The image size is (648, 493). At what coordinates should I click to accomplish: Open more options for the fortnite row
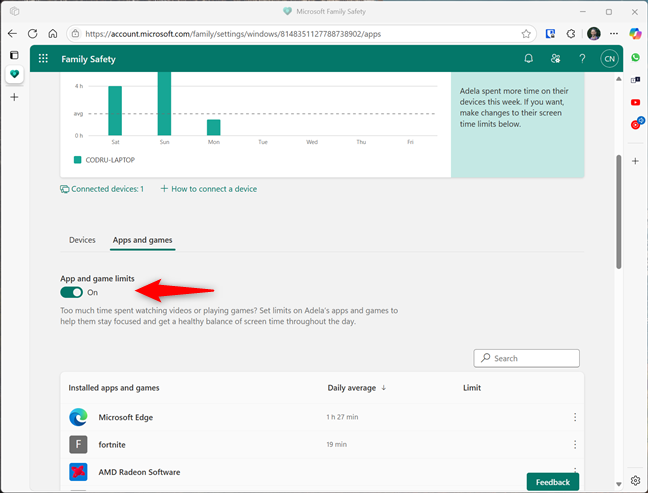(x=575, y=444)
